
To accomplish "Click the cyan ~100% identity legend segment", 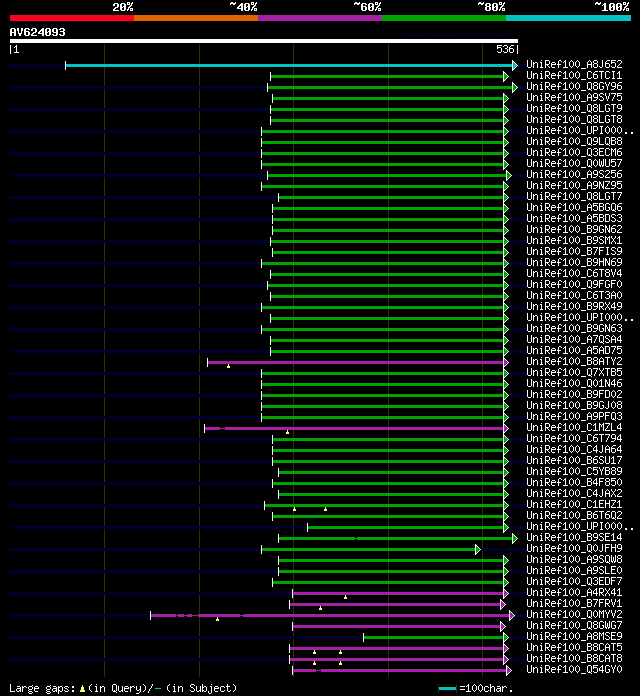I will [x=569, y=18].
